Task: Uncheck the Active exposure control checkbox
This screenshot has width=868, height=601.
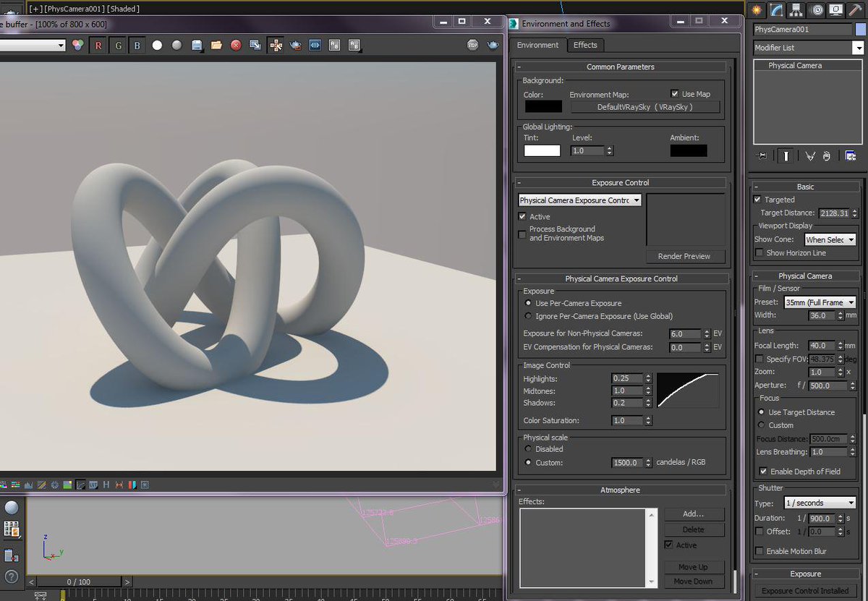Action: point(522,216)
